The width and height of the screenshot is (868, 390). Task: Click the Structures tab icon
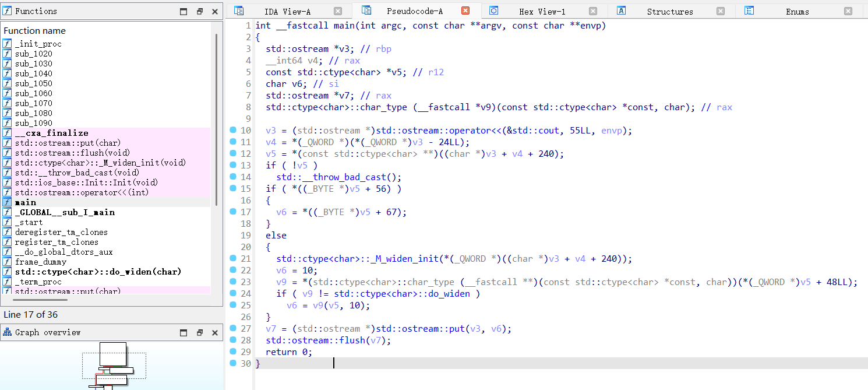pos(621,11)
